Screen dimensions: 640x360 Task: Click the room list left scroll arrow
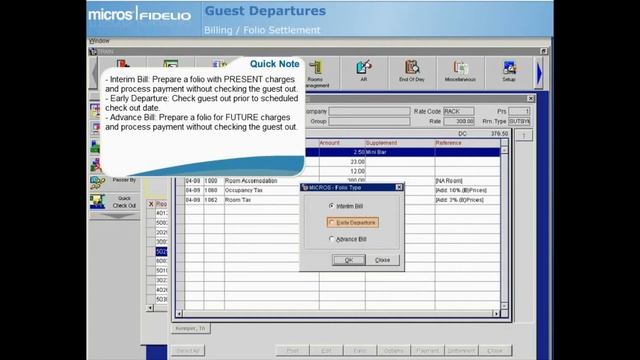[x=150, y=308]
